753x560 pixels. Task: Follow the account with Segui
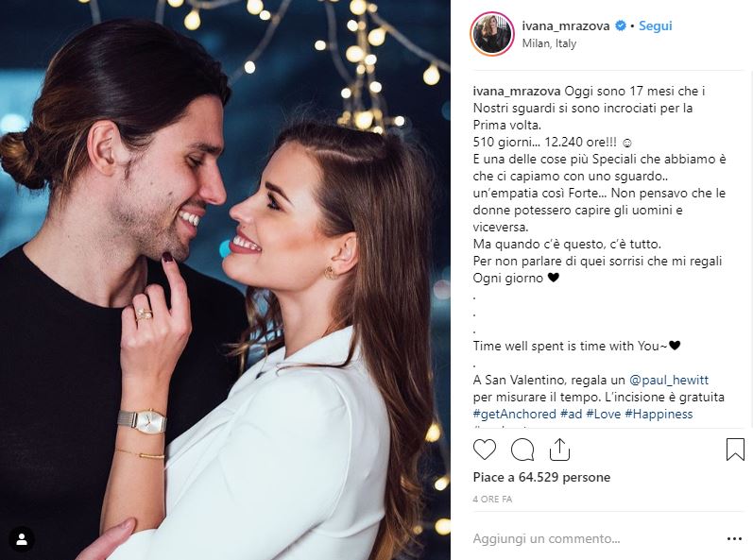click(655, 25)
